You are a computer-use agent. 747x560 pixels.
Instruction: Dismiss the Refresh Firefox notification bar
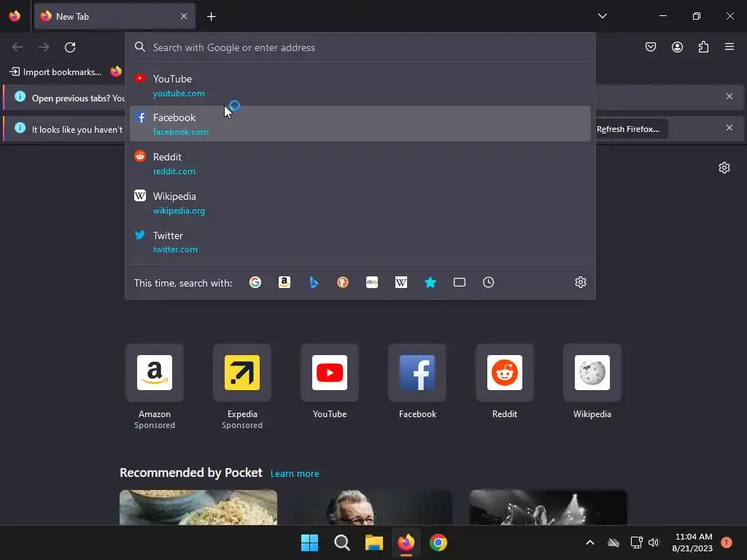(x=729, y=128)
